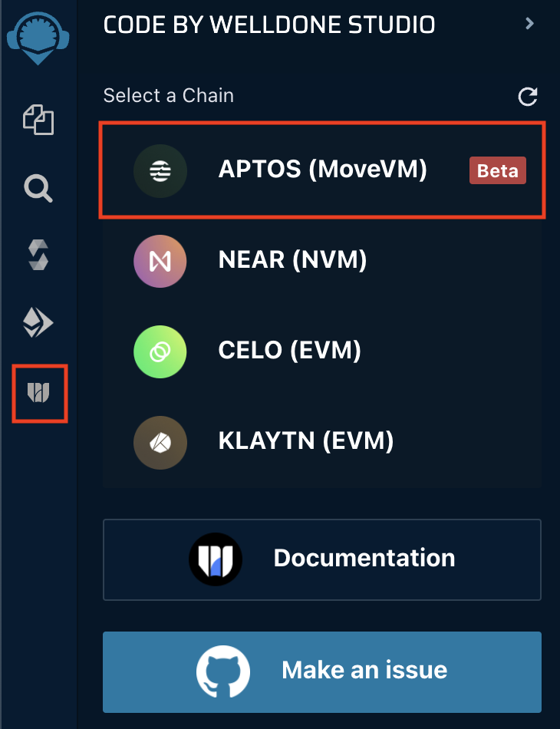Screen dimensions: 560x729
Task: Pick CELO (EVM) chain label
Action: coord(289,351)
